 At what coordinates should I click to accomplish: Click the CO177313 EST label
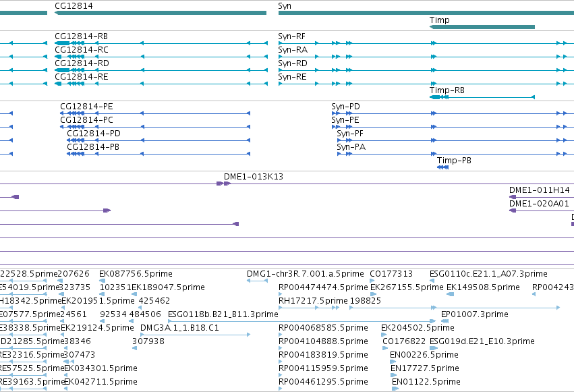click(391, 274)
